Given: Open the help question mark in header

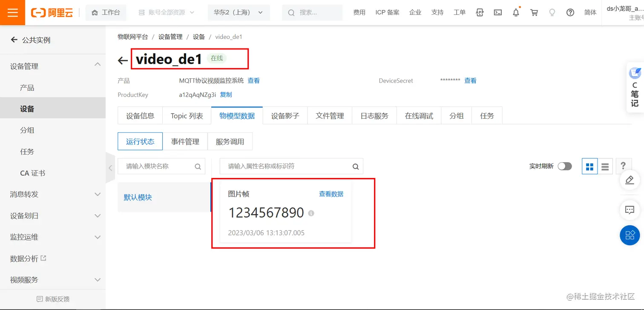Looking at the screenshot, I should [x=570, y=12].
